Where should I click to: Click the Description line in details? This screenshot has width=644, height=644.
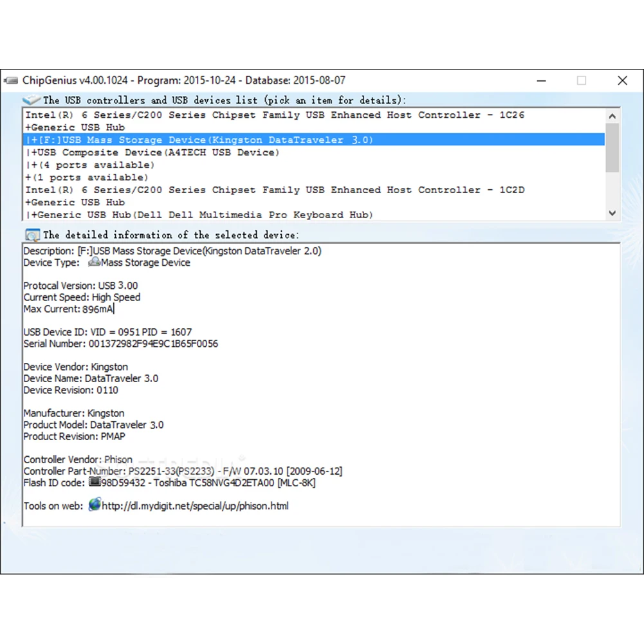click(x=172, y=251)
